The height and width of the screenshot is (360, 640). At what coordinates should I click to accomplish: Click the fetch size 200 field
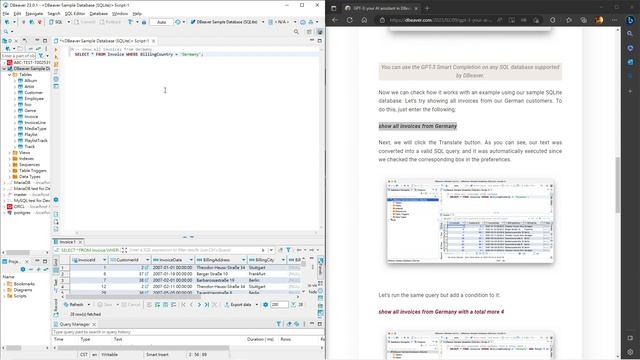coord(279,304)
